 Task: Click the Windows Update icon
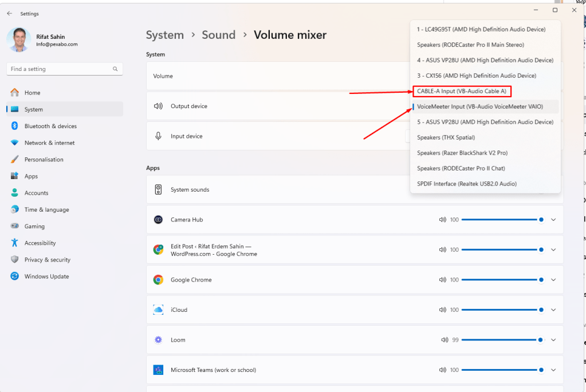tap(14, 276)
